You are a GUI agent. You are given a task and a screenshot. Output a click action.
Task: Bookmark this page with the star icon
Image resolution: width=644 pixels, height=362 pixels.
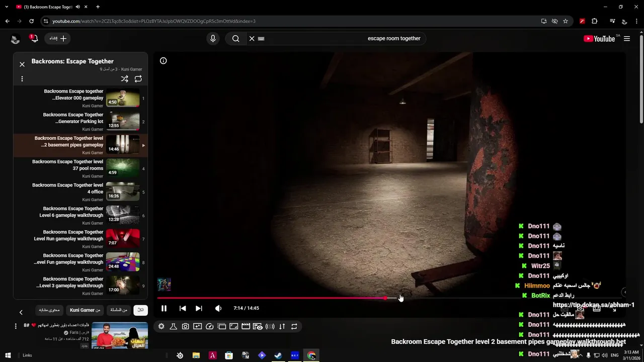566,21
